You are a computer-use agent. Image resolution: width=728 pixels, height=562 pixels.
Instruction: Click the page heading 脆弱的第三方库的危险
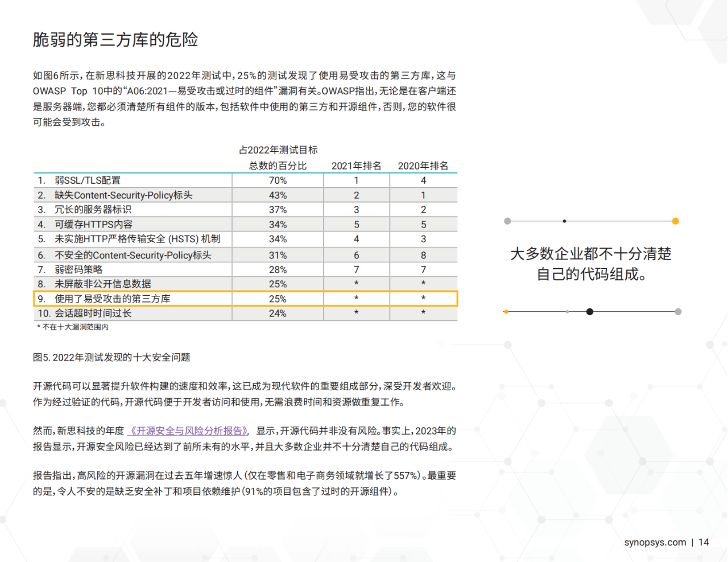coord(115,39)
